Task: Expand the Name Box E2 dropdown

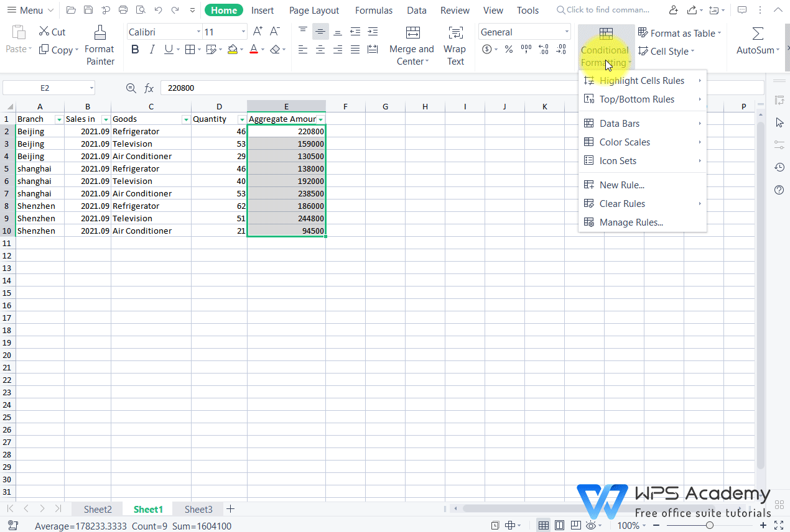Action: click(x=91, y=88)
